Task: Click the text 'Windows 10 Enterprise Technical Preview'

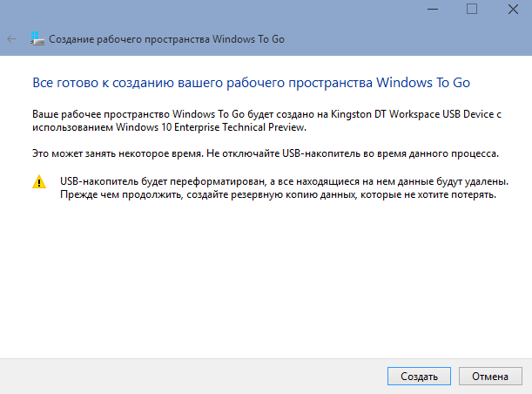Action: [x=211, y=127]
